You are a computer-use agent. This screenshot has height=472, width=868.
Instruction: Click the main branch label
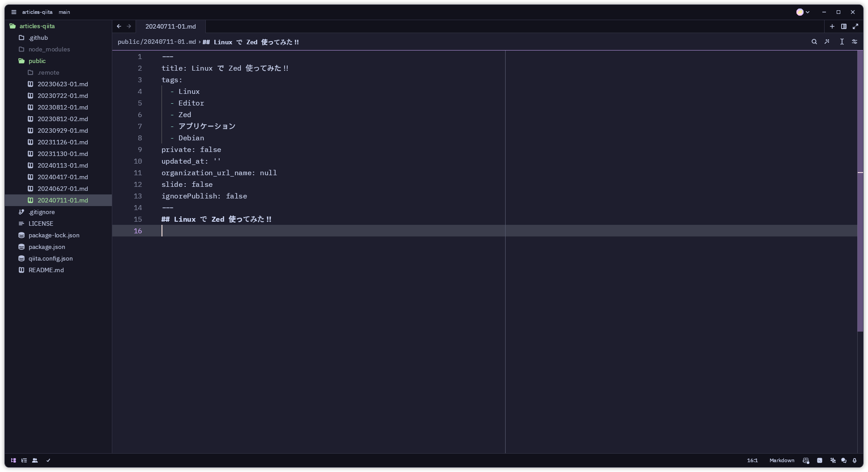click(x=64, y=12)
